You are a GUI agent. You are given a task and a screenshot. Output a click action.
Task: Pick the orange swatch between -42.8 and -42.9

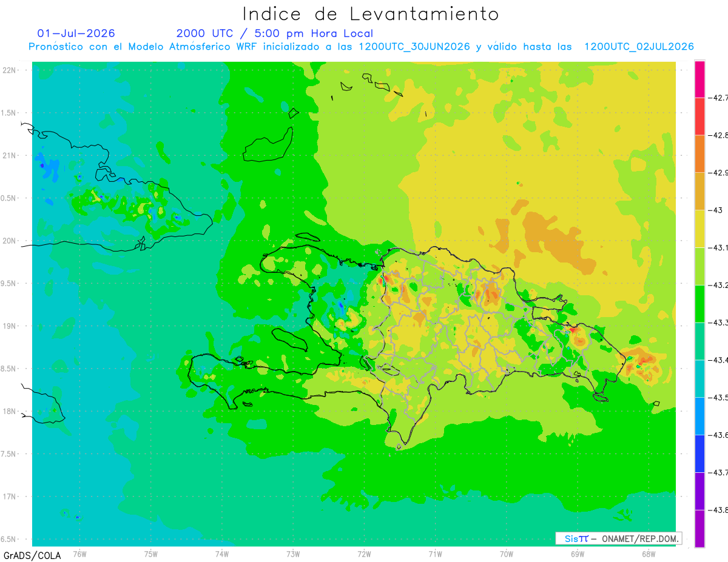[x=699, y=154]
